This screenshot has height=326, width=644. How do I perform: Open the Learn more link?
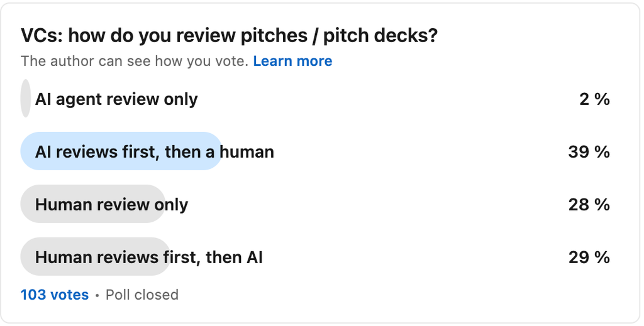coord(292,61)
